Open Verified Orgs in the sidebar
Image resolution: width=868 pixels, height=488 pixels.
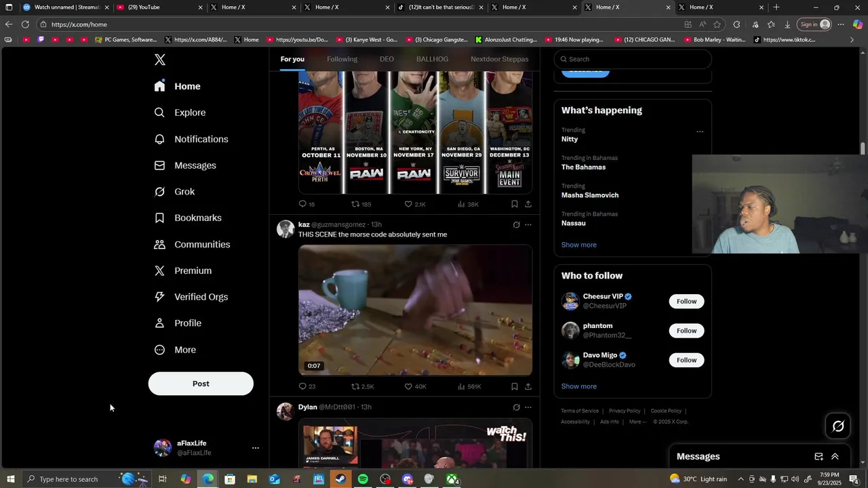pos(191,297)
